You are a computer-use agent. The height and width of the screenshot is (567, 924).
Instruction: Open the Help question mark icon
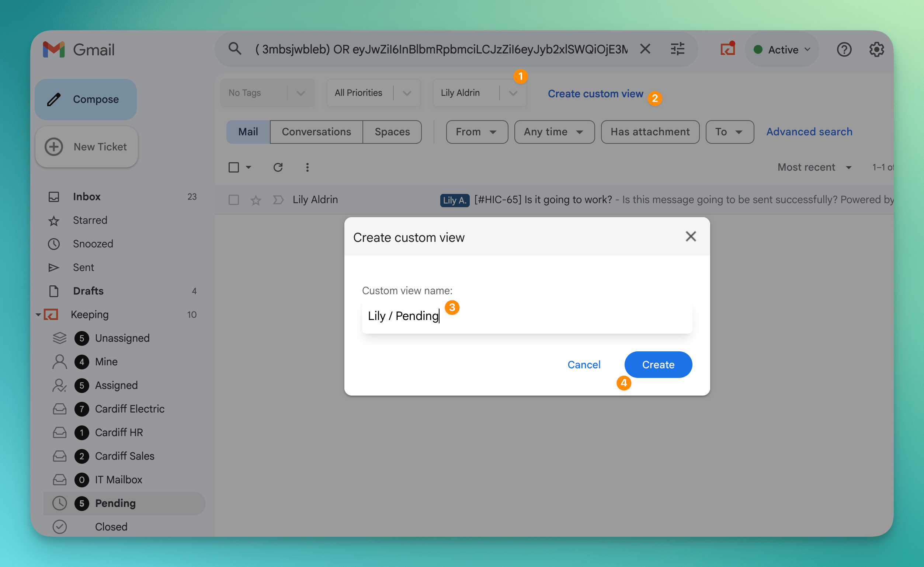tap(844, 49)
